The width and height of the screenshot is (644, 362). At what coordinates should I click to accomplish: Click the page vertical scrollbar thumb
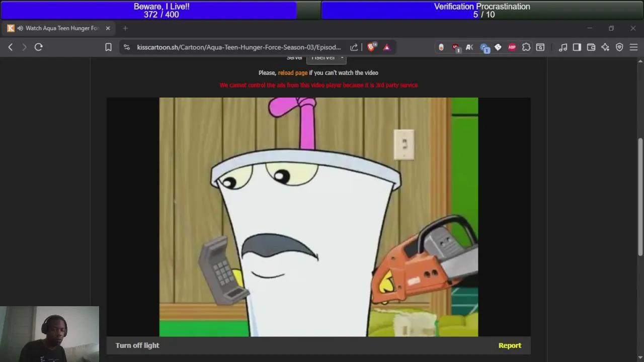(x=640, y=196)
